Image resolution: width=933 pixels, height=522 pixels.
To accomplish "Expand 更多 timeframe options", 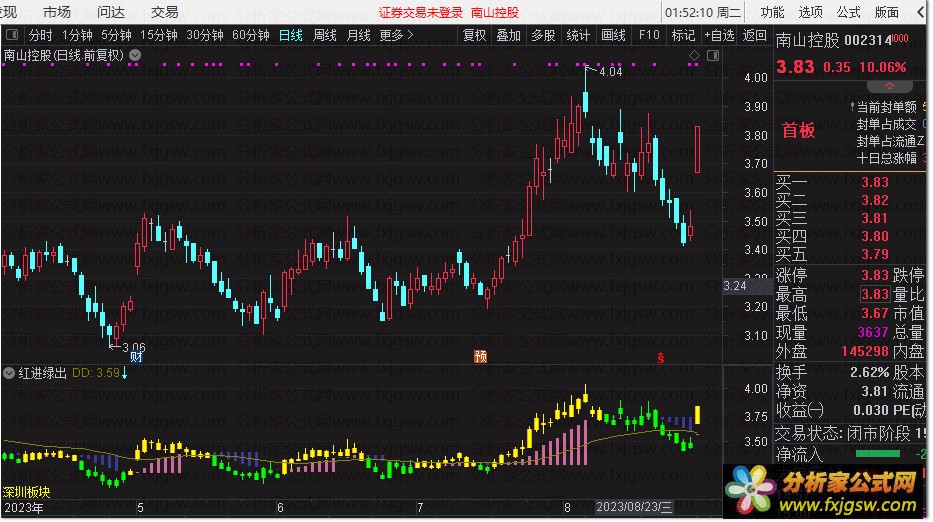I will [396, 35].
